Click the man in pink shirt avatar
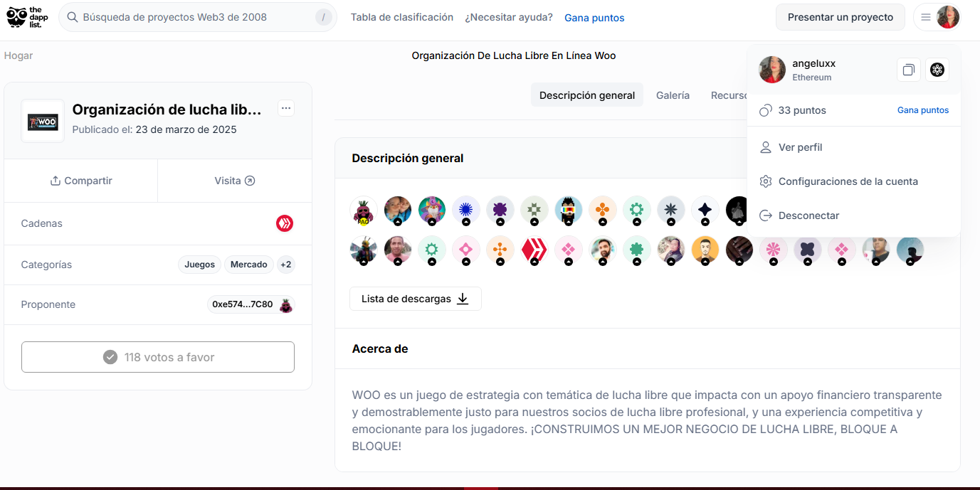Image resolution: width=980 pixels, height=490 pixels. pos(398,250)
